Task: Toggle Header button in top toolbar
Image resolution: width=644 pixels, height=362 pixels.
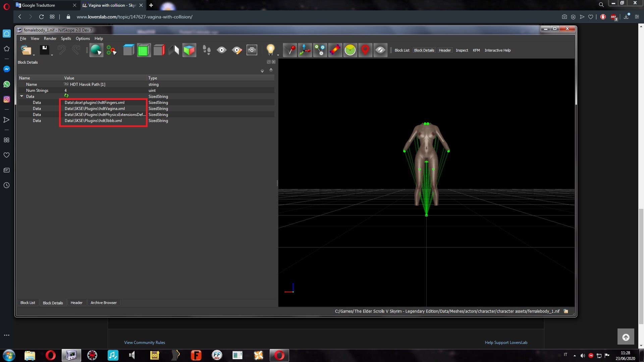Action: click(x=445, y=50)
